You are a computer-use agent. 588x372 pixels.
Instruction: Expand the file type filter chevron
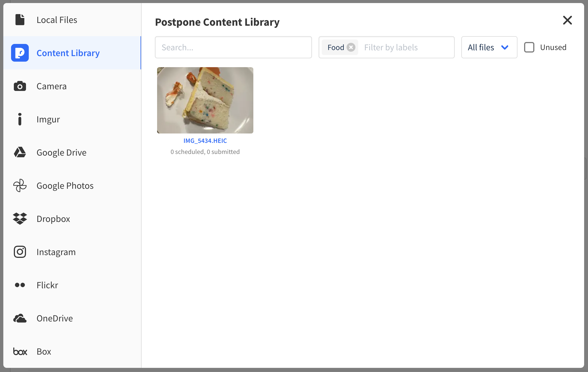[505, 47]
